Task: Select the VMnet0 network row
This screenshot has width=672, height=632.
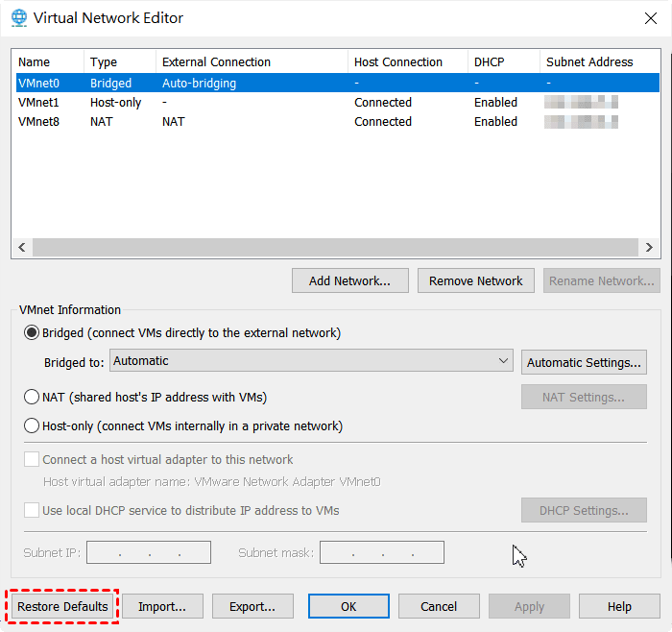Action: click(337, 83)
